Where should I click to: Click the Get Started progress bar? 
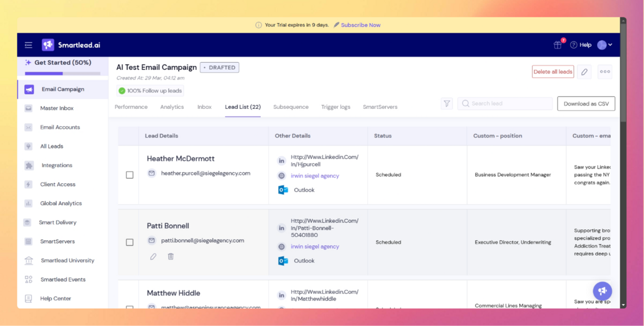(x=62, y=74)
